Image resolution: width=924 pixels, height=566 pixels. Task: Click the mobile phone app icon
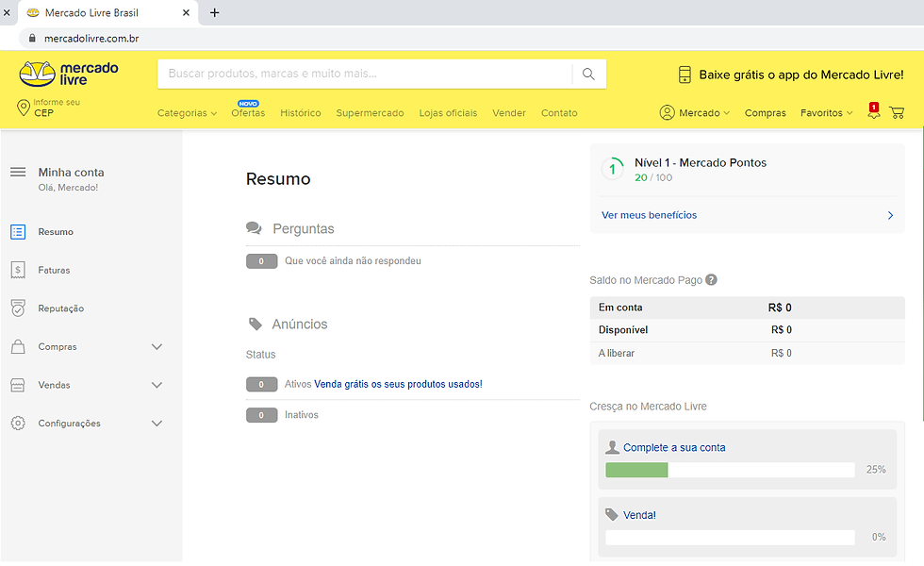point(685,75)
